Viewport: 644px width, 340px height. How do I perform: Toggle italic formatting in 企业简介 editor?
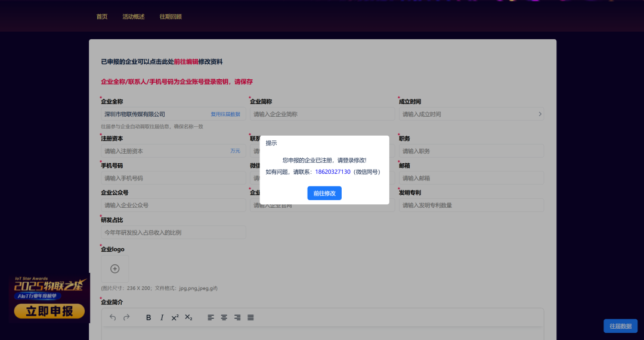tap(162, 317)
